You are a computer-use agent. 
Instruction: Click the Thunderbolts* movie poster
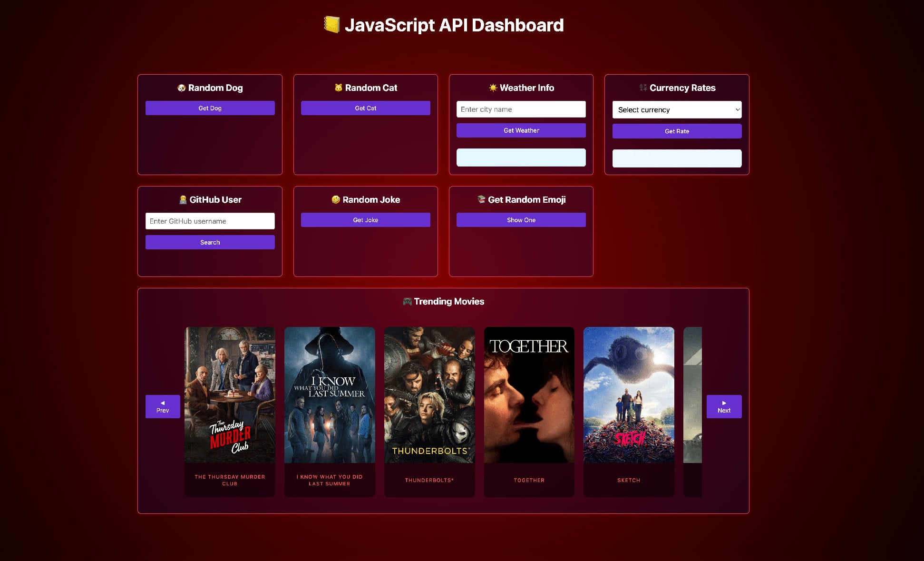point(429,395)
